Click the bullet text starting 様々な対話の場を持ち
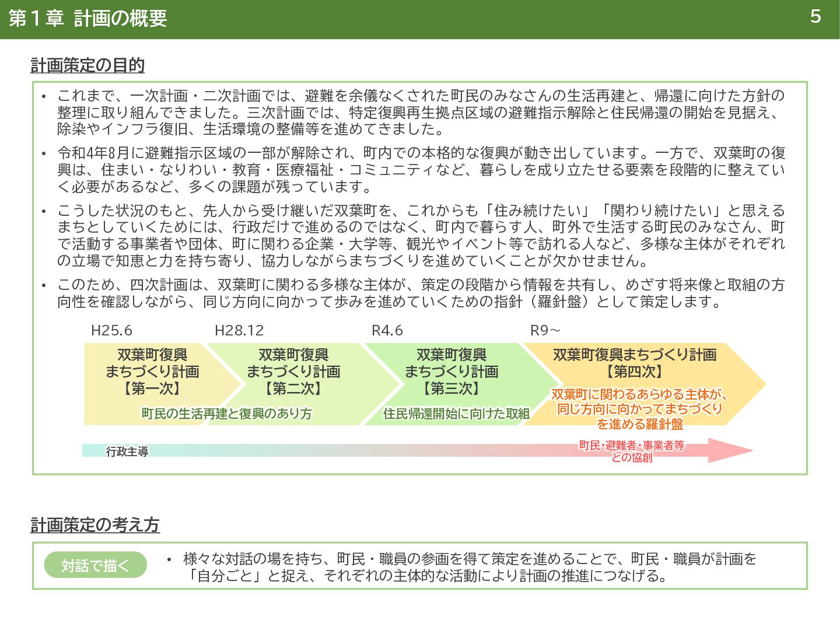Image resolution: width=840 pixels, height=630 pixels. (470, 568)
